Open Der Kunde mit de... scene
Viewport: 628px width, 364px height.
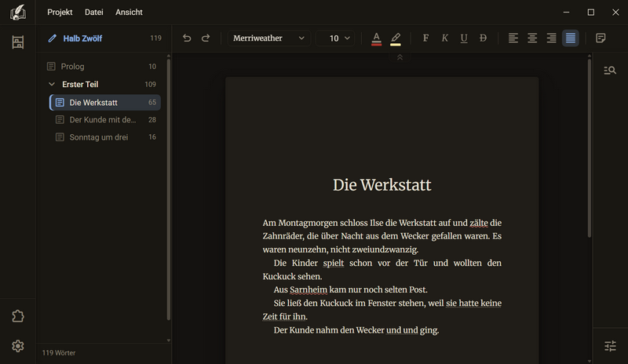click(105, 120)
